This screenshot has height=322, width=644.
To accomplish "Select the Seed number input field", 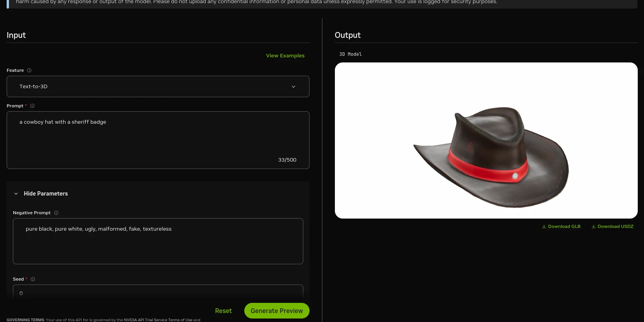I will [158, 293].
